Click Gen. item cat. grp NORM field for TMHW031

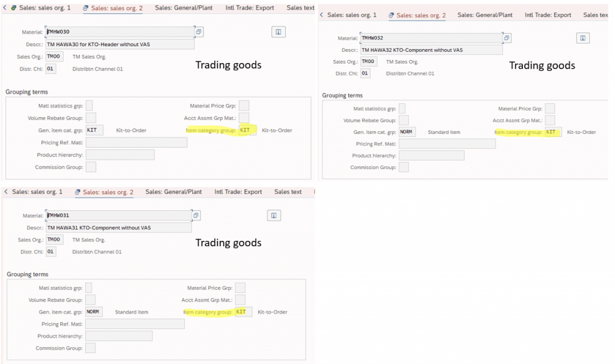pyautogui.click(x=94, y=312)
